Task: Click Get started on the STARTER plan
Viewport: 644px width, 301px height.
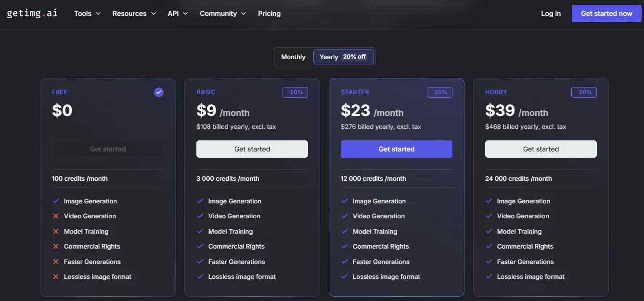Action: (396, 149)
